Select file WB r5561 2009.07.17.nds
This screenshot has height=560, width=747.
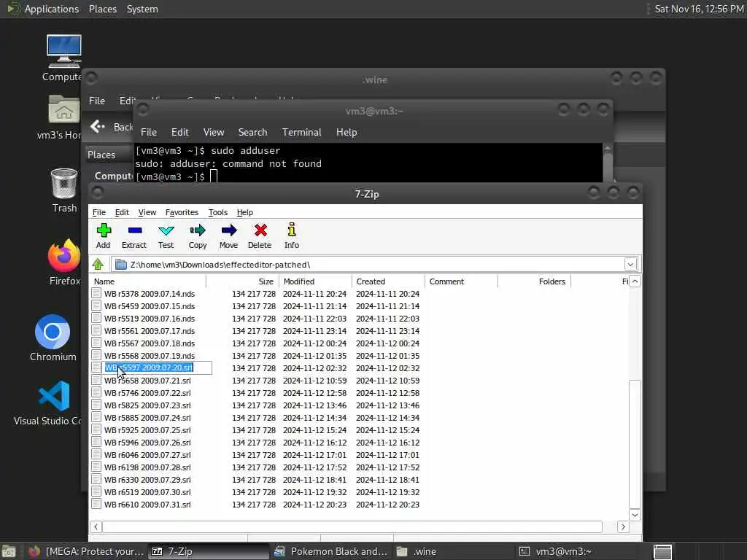(149, 331)
